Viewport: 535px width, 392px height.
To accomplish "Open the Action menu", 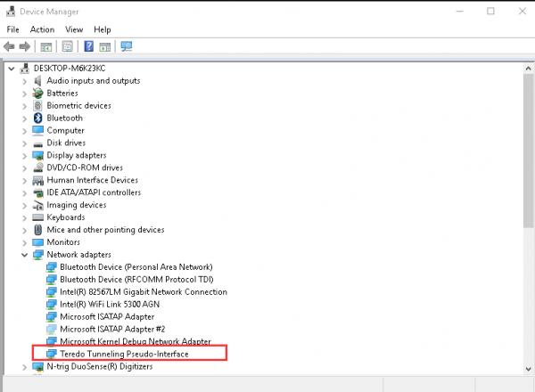I will point(42,29).
